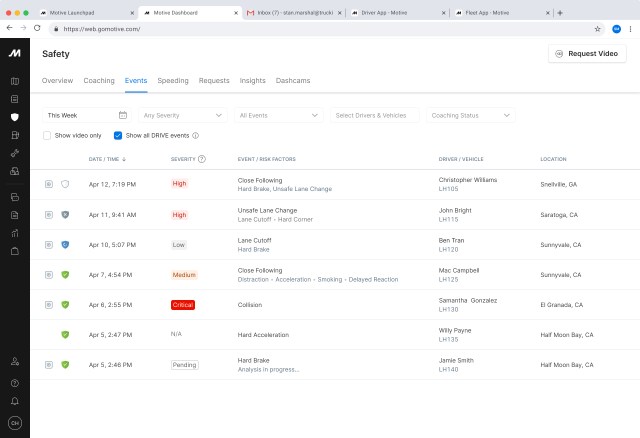640x438 pixels.
Task: Click green coaching shield for Collision event
Action: coord(65,304)
